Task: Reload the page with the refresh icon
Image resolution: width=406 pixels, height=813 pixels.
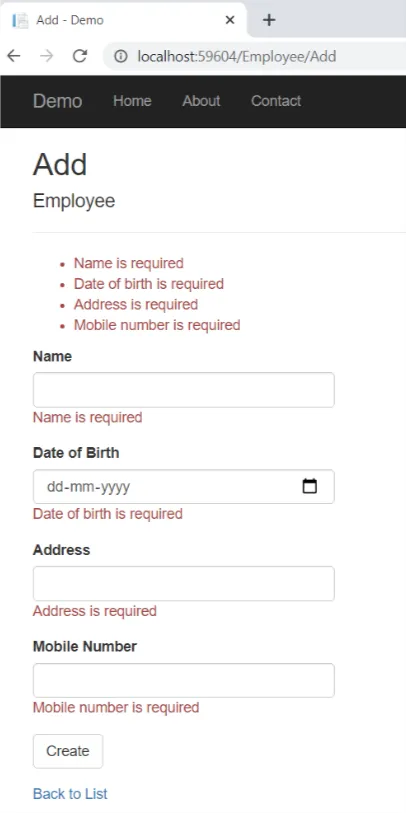Action: (x=80, y=56)
